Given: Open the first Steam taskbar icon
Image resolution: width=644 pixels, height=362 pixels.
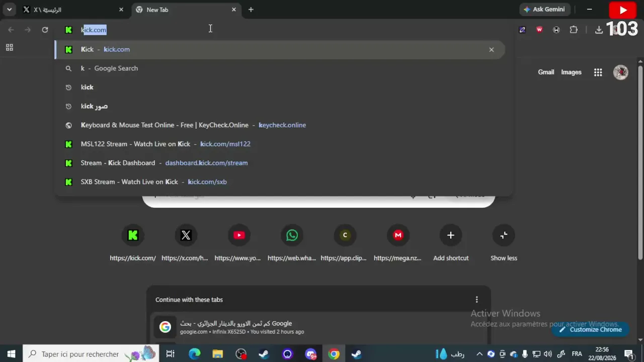Looking at the screenshot, I should pos(264,354).
